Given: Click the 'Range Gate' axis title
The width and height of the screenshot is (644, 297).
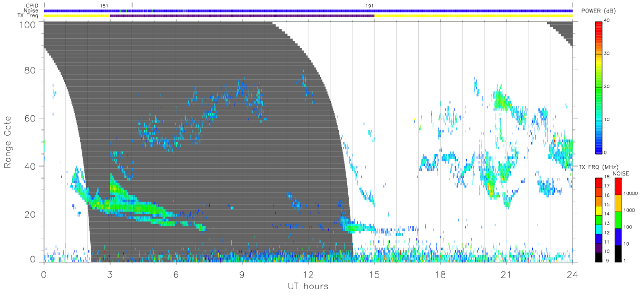Looking at the screenshot, I should click(8, 142).
